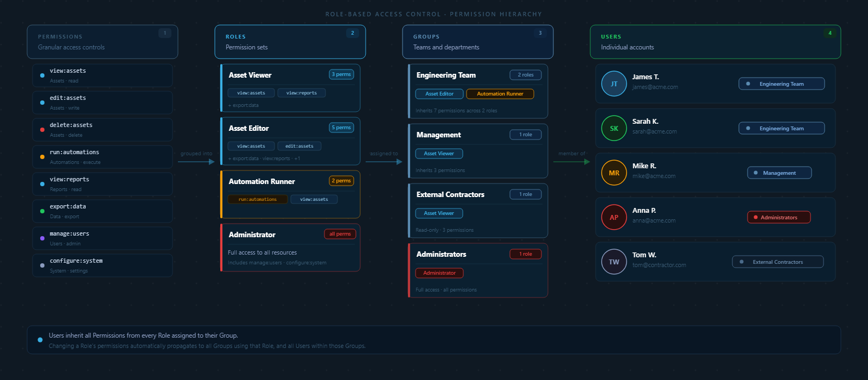Click the purple dot beside manage:users
868x380 pixels.
(x=42, y=238)
